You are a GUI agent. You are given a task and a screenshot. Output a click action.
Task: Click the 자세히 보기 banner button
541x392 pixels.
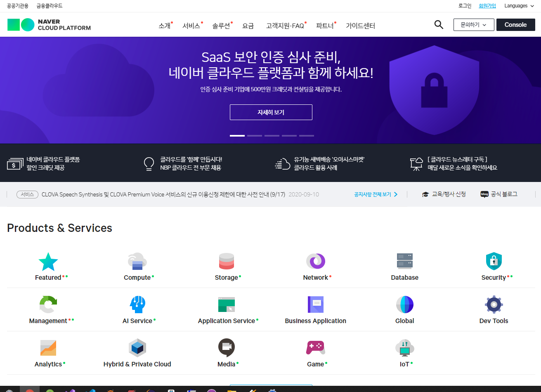[x=271, y=112]
